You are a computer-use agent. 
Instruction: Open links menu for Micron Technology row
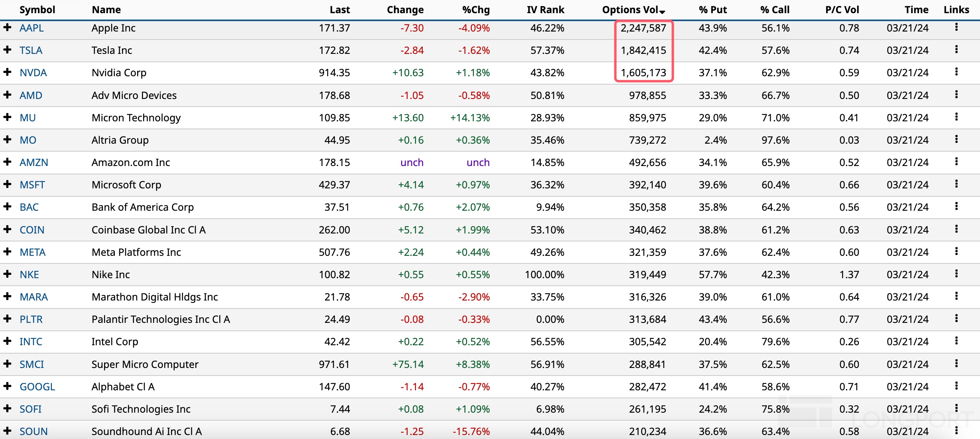point(956,117)
